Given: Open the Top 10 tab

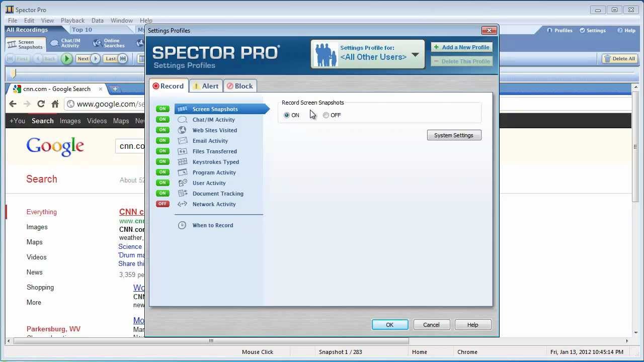Looking at the screenshot, I should pos(82,30).
